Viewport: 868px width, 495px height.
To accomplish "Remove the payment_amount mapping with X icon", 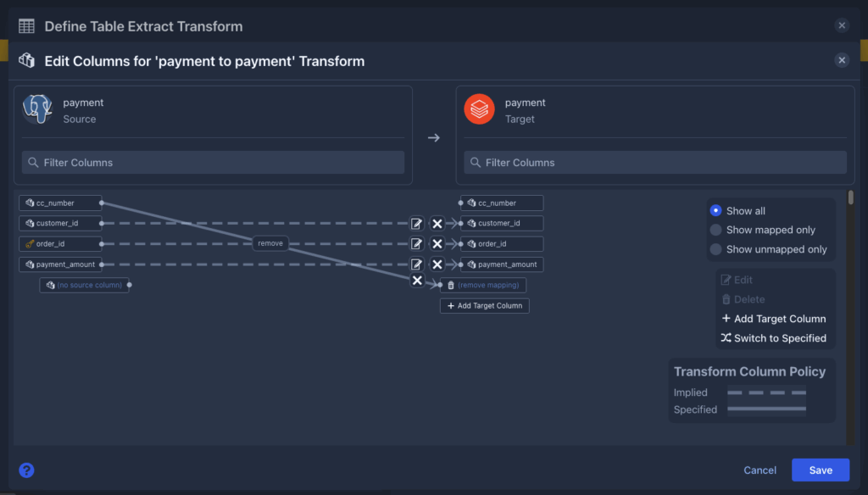I will (437, 264).
